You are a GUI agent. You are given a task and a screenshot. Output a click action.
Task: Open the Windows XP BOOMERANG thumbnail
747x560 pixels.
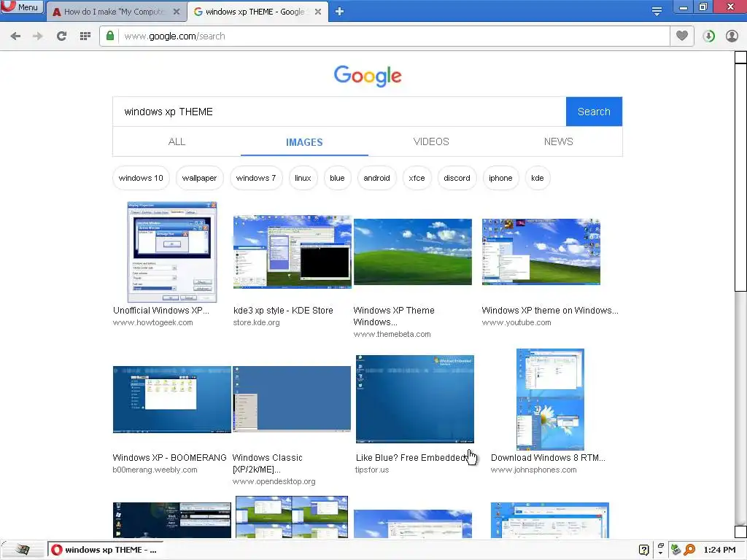tap(172, 400)
